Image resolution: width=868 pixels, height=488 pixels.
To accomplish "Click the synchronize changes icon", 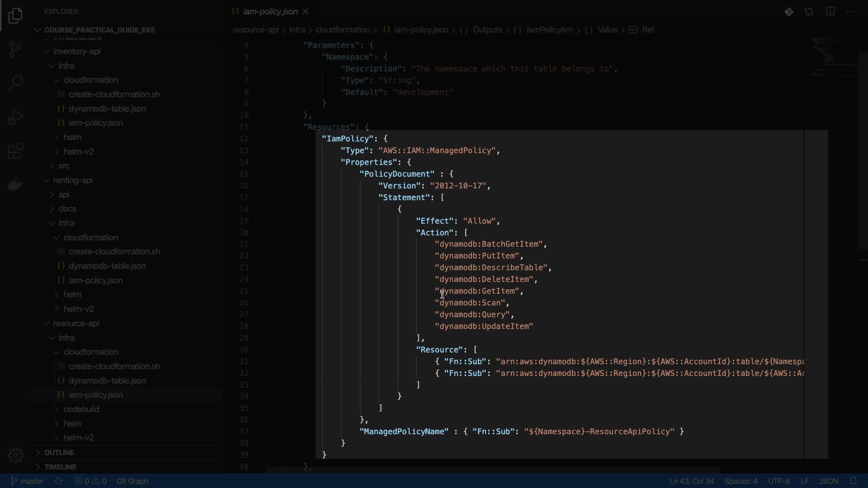I will (59, 481).
